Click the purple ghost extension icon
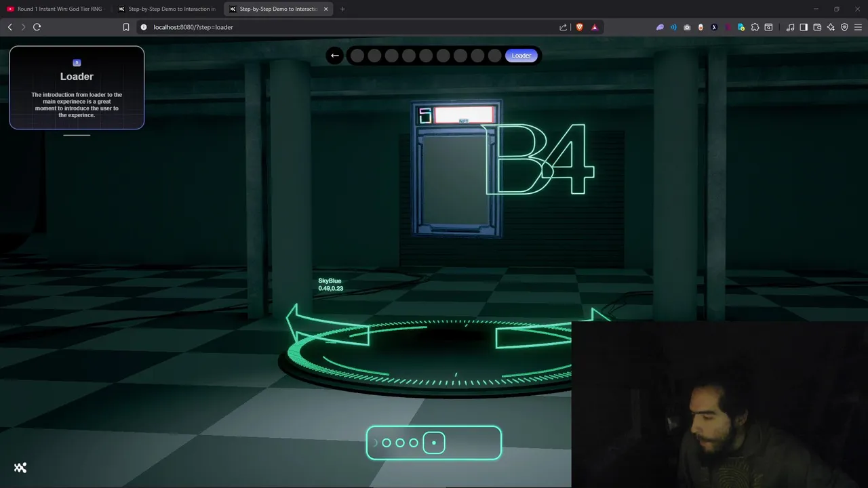This screenshot has width=868, height=488. pyautogui.click(x=660, y=27)
